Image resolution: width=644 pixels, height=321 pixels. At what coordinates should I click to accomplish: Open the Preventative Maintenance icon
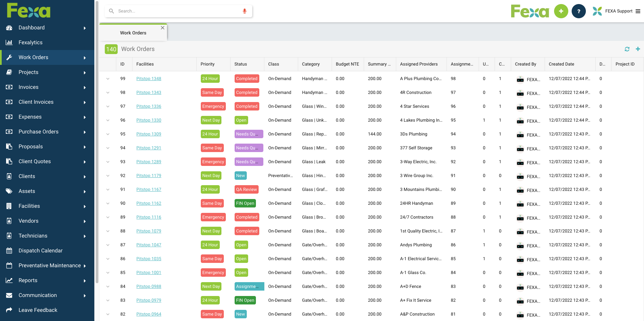(x=9, y=265)
